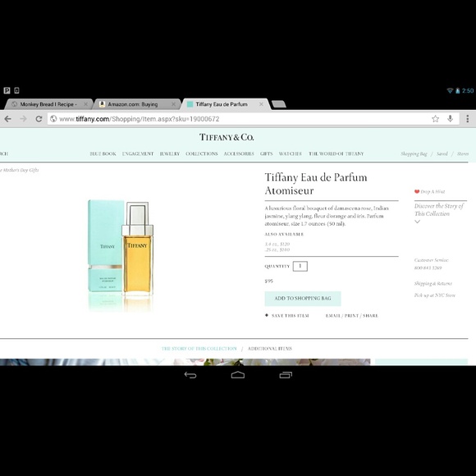Click the Drop A Hint link
The image size is (476, 476).
click(433, 191)
